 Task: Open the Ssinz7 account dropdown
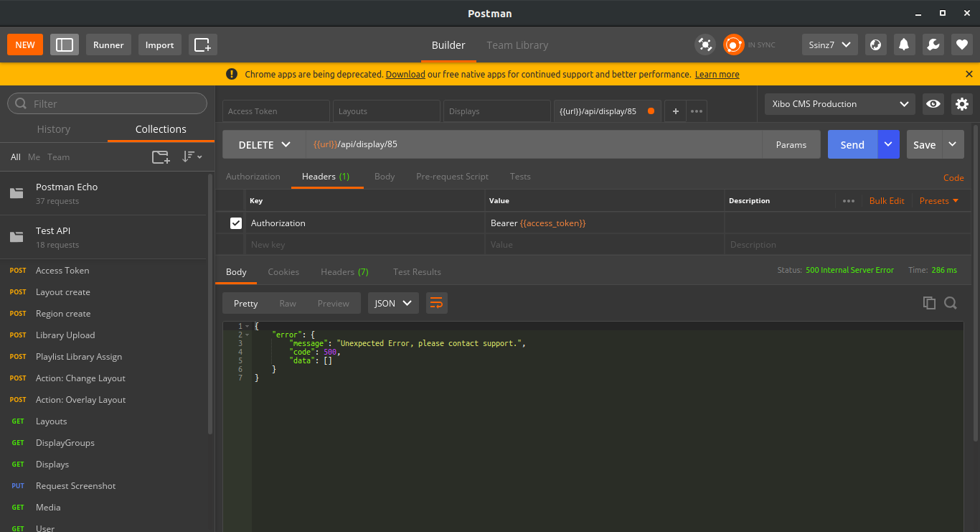point(829,45)
